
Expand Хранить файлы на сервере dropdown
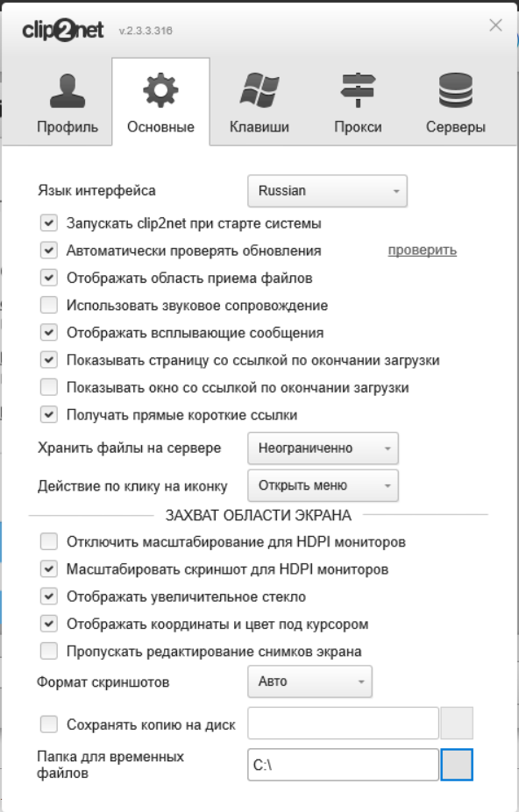[x=323, y=448]
